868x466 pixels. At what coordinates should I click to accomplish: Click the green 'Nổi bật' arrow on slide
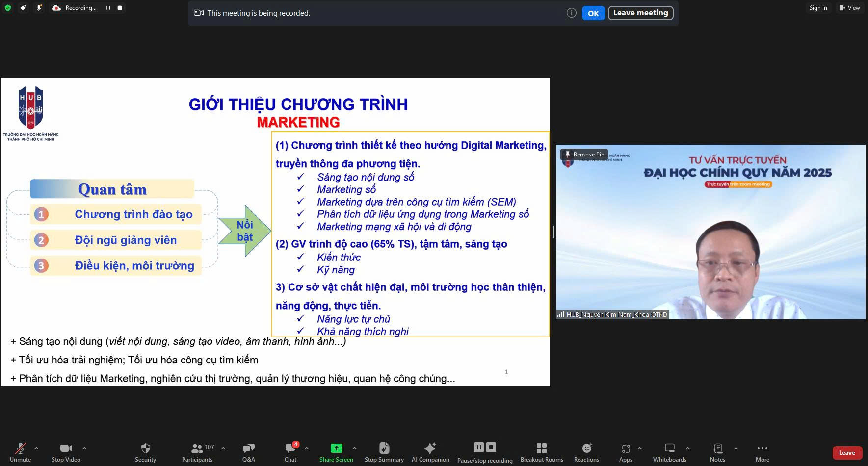pos(244,231)
